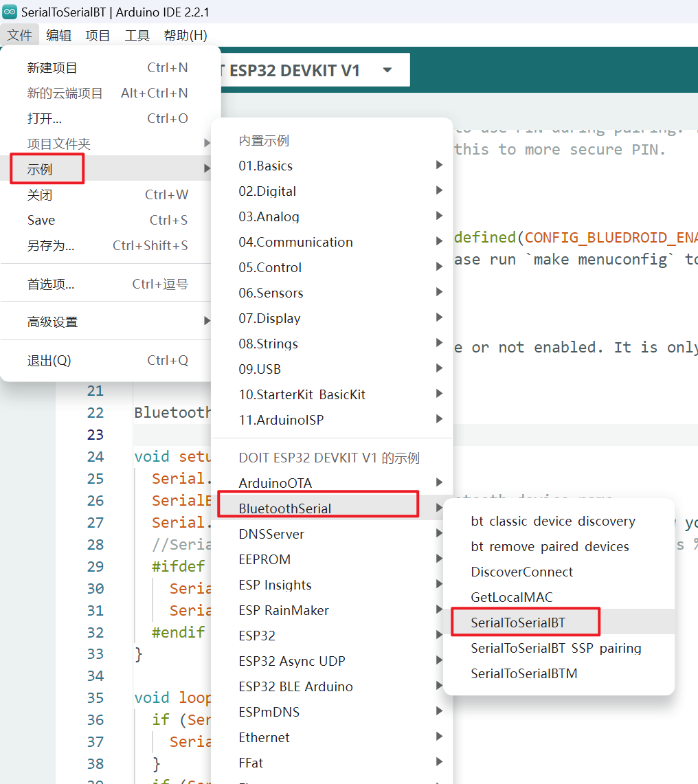The width and height of the screenshot is (698, 784).
Task: Open the 10.StarterKit_BasicKit submenu
Action: [332, 394]
